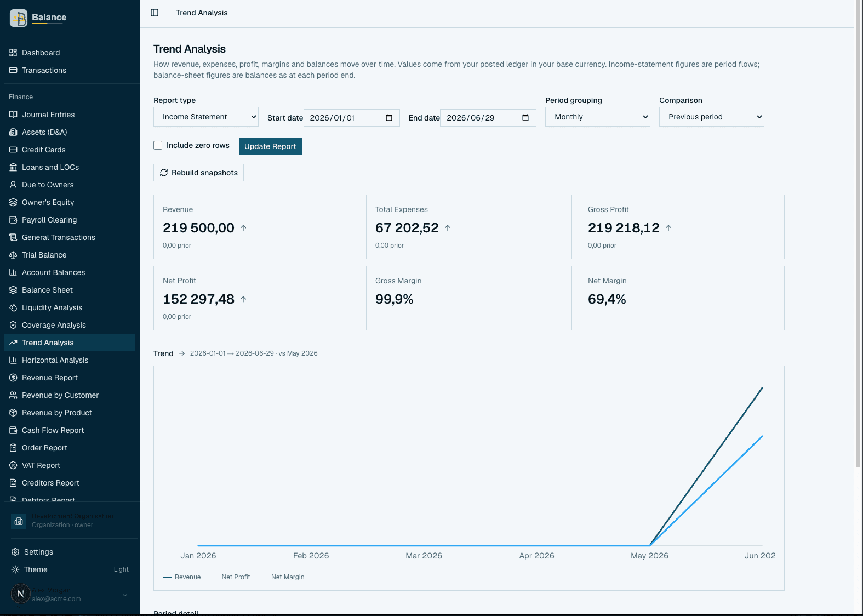863x616 pixels.
Task: Click the Trend Analysis breadcrumb
Action: coord(202,13)
